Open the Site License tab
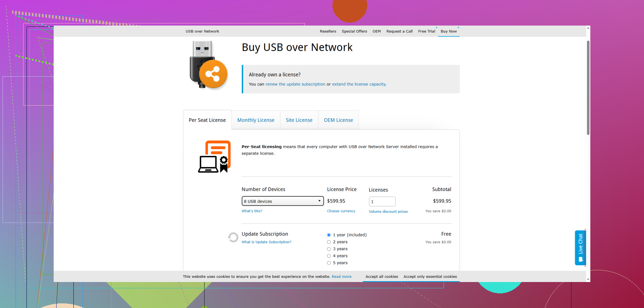This screenshot has height=308, width=644. (299, 120)
